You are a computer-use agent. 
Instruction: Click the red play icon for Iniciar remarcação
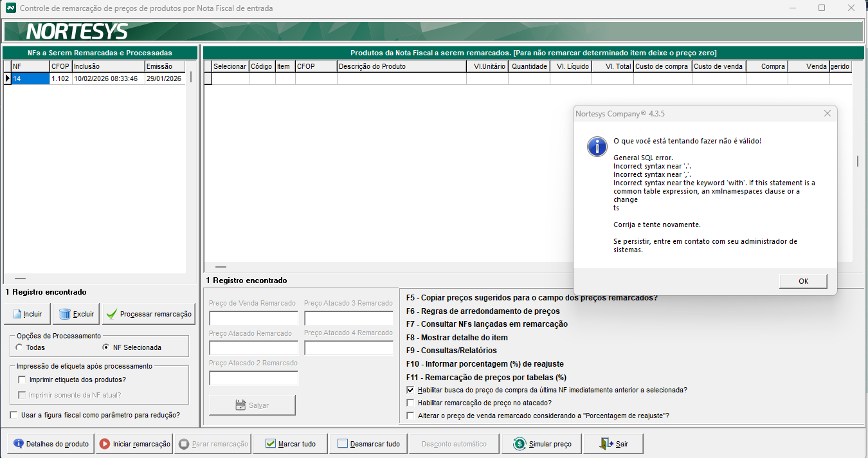104,444
